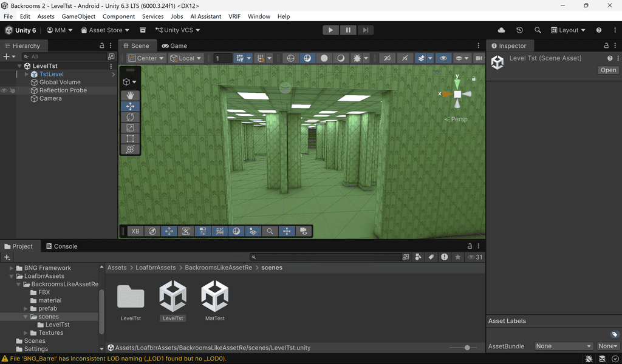622x364 pixels.
Task: Click LoafbrrAssets in the breadcrumb path
Action: pos(155,268)
